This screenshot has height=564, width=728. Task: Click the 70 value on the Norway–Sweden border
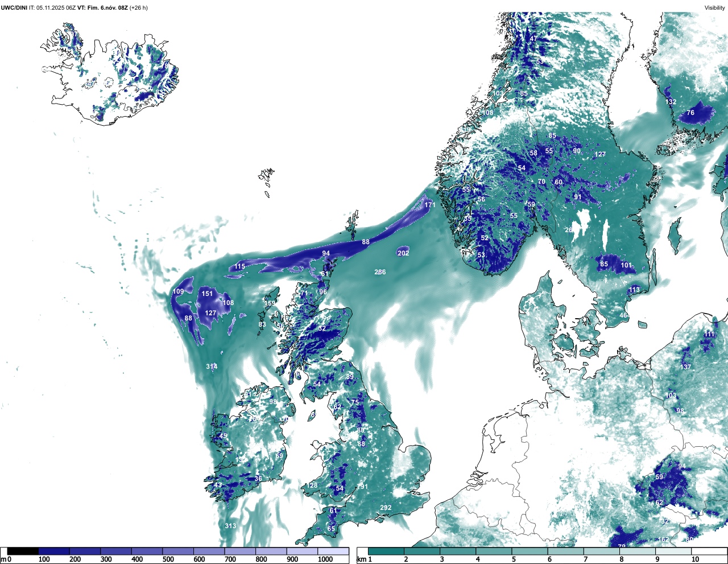tap(541, 182)
